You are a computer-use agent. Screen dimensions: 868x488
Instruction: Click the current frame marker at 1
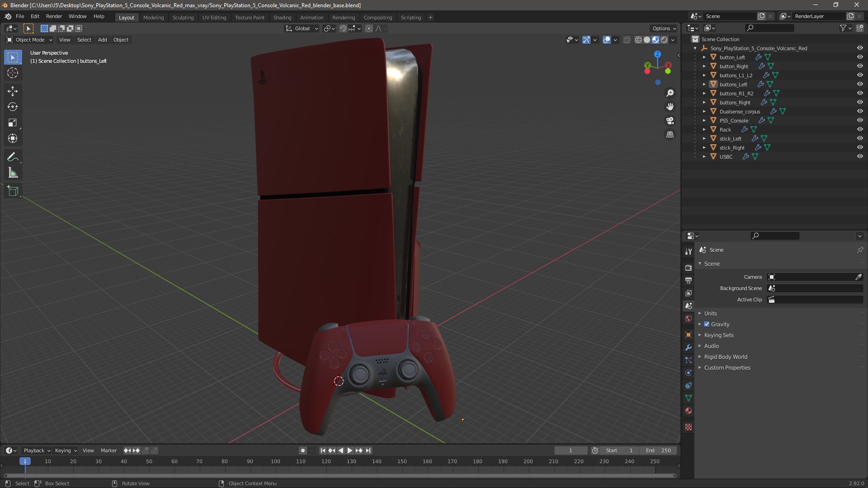(x=25, y=461)
